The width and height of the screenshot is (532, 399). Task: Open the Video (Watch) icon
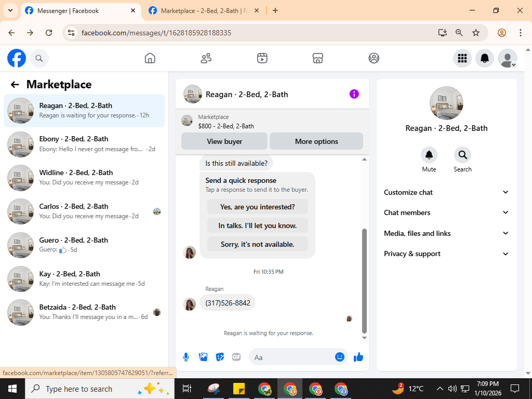click(x=262, y=58)
